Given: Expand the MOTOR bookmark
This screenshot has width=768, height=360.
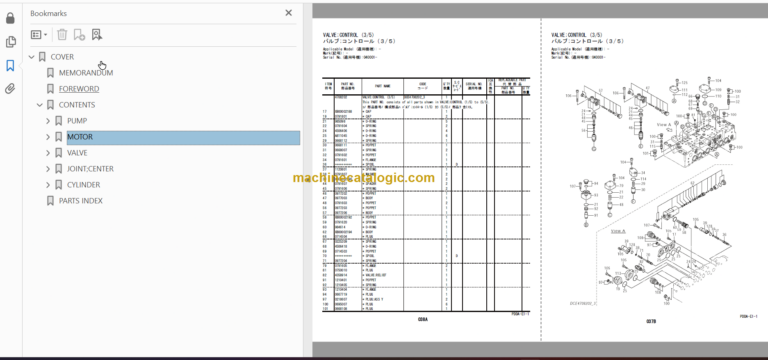Looking at the screenshot, I should (x=48, y=137).
